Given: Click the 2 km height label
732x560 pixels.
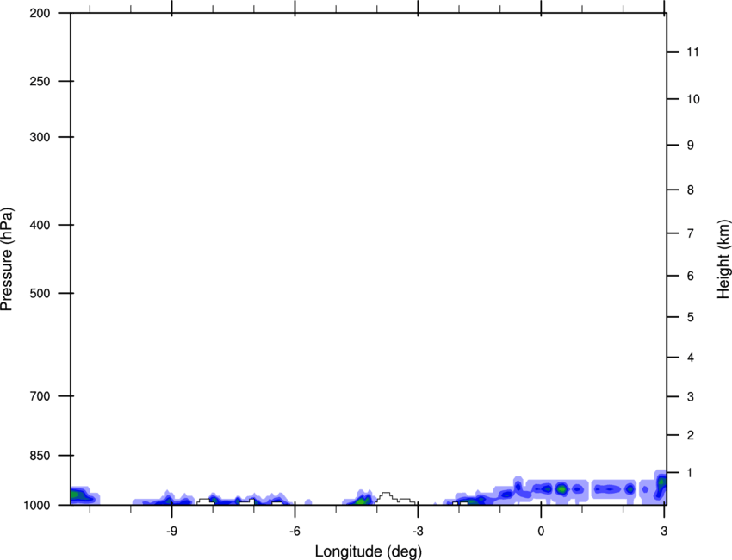Looking at the screenshot, I should [x=691, y=435].
